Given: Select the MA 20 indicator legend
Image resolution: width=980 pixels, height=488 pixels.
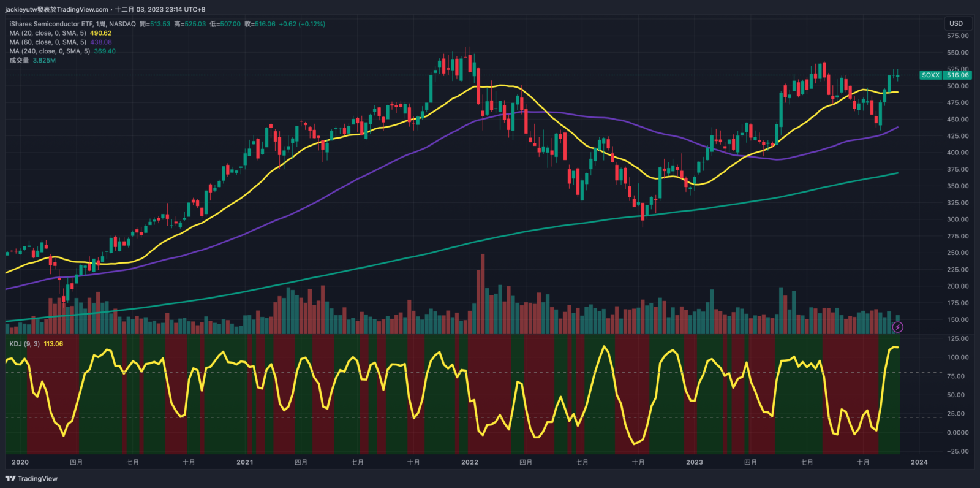Looking at the screenshot, I should (48, 33).
